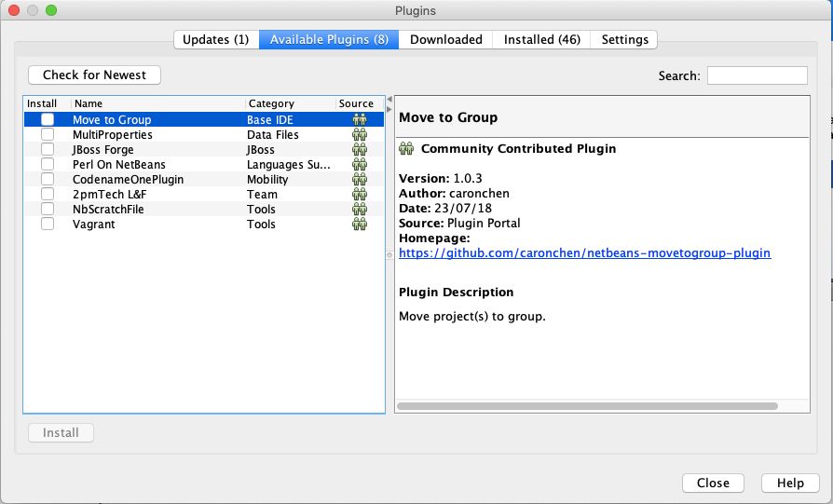Check the Move to Group install checkbox
The width and height of the screenshot is (833, 504).
[x=48, y=119]
